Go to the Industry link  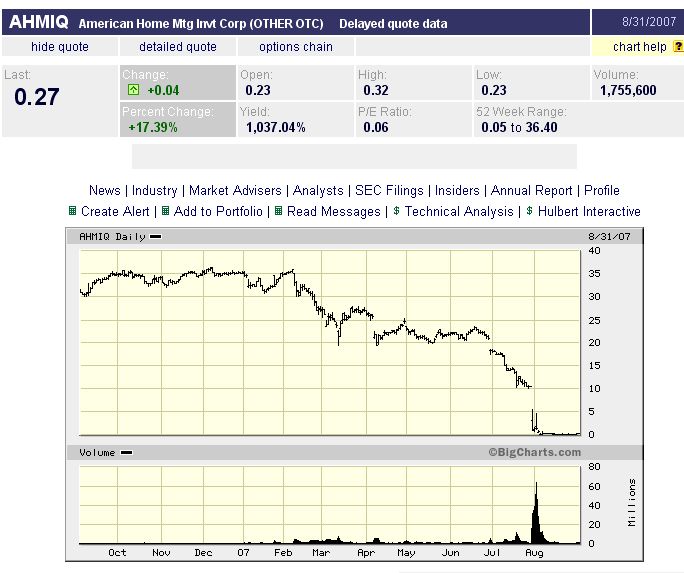point(155,190)
